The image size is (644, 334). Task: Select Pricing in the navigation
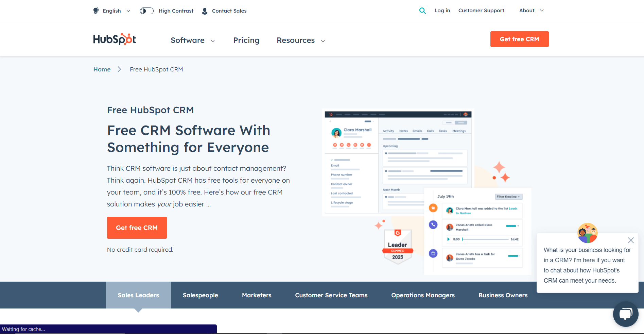[246, 40]
